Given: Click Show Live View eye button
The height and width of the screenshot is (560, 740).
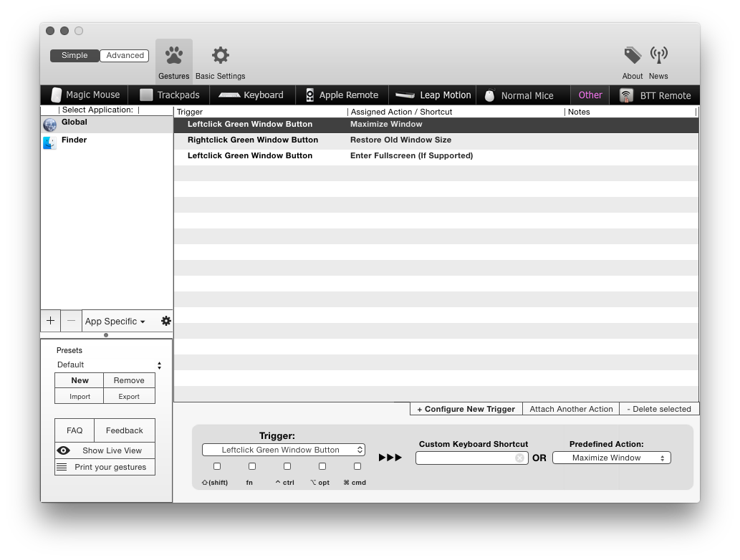Looking at the screenshot, I should coord(105,450).
